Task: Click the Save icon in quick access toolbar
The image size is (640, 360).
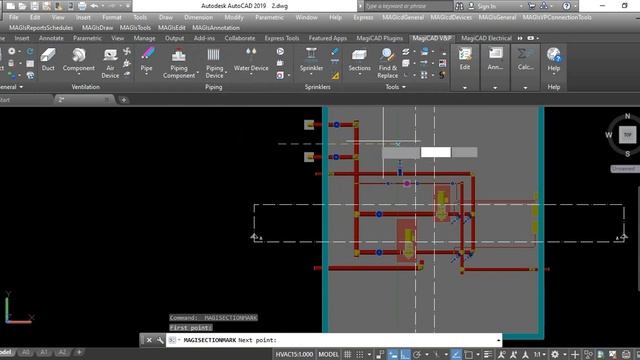Action: tap(34, 6)
